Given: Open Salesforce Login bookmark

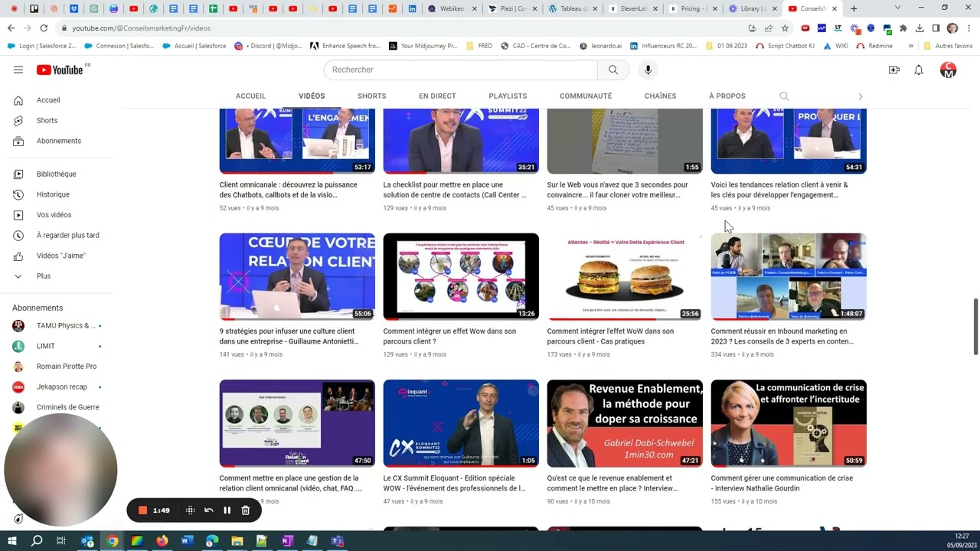Looking at the screenshot, I should [x=41, y=46].
